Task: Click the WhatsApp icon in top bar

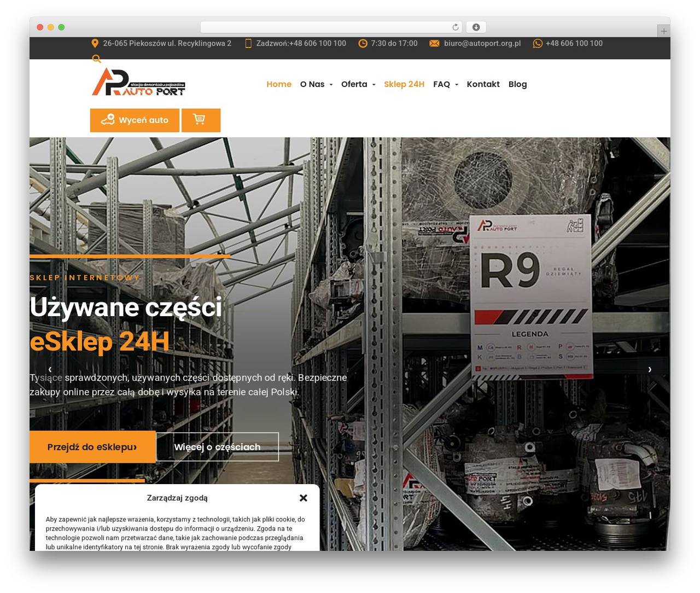Action: [x=538, y=43]
